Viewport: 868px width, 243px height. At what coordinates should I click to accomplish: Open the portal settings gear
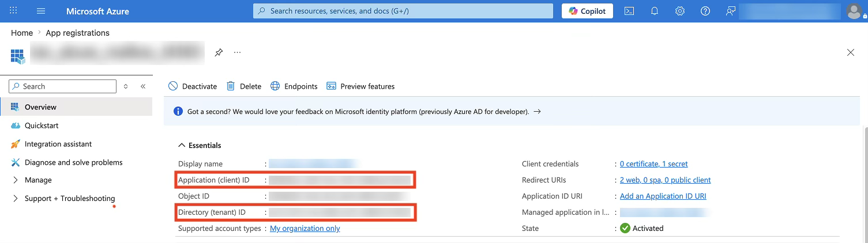pyautogui.click(x=680, y=11)
